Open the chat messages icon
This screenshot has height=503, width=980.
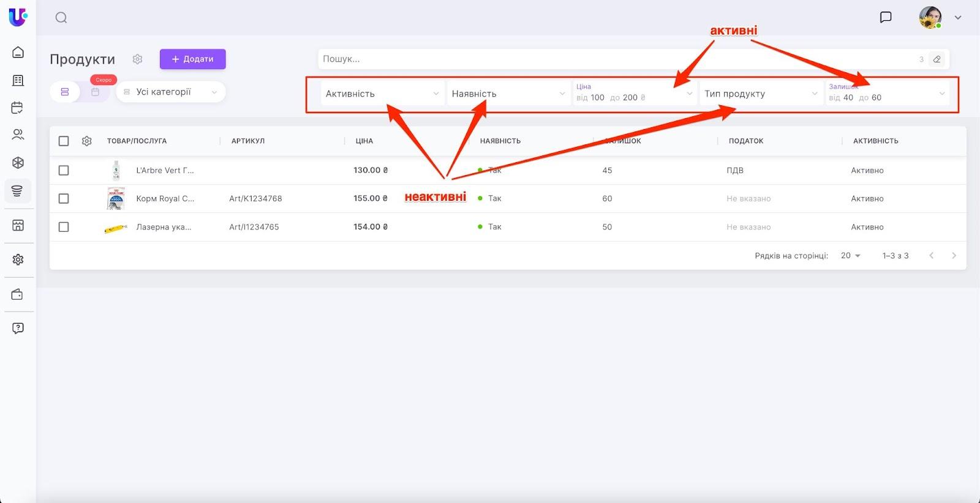(885, 17)
